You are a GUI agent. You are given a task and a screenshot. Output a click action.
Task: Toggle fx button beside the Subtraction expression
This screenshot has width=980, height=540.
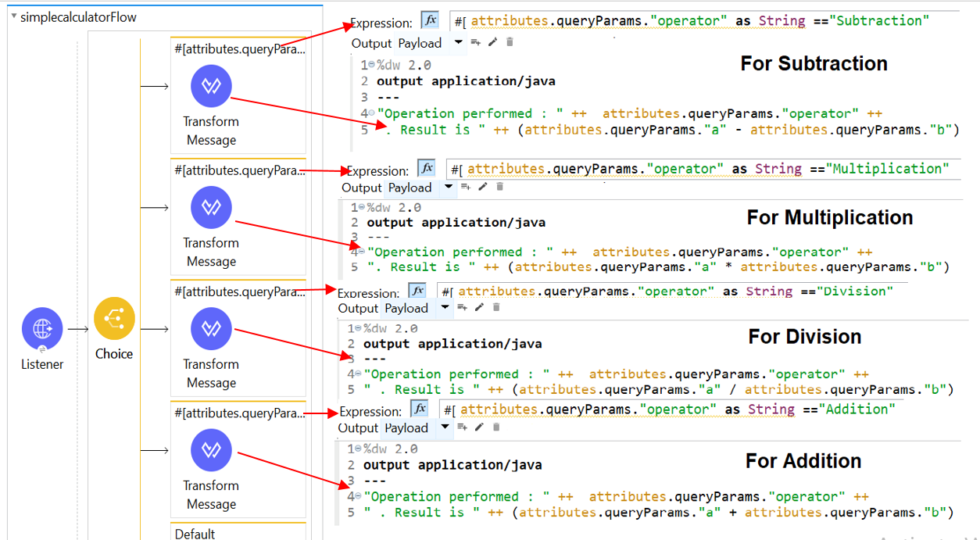pyautogui.click(x=430, y=20)
